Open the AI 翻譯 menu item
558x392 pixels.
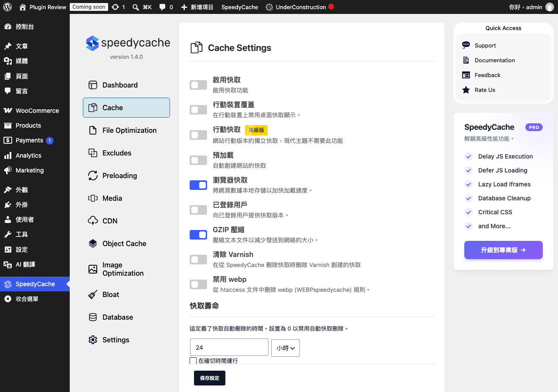pyautogui.click(x=35, y=264)
